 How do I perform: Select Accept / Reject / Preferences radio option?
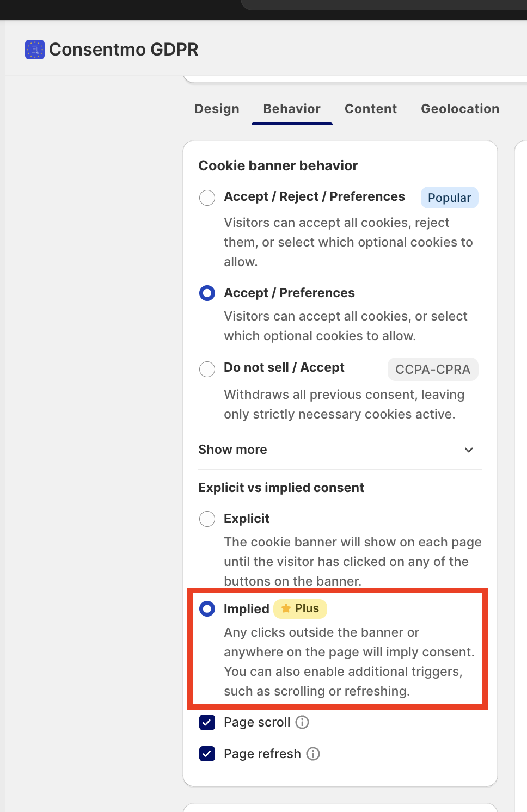tap(207, 198)
